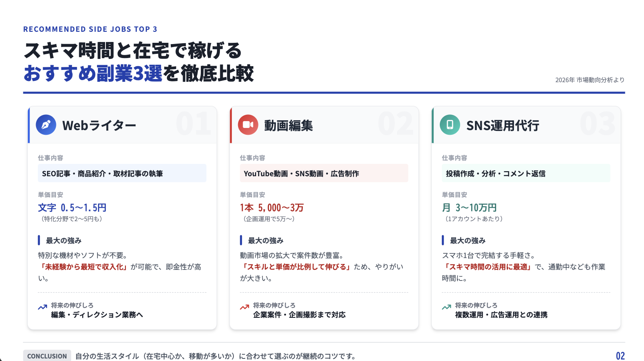Click the 2026年 市場動向分析より source note
Screen dimensions: 644x361
(x=589, y=80)
